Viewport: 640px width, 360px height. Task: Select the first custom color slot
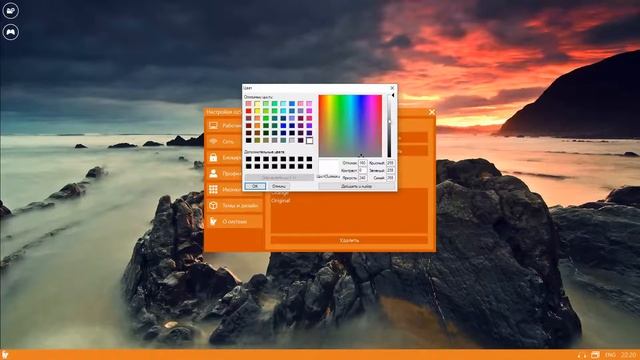coord(249,159)
